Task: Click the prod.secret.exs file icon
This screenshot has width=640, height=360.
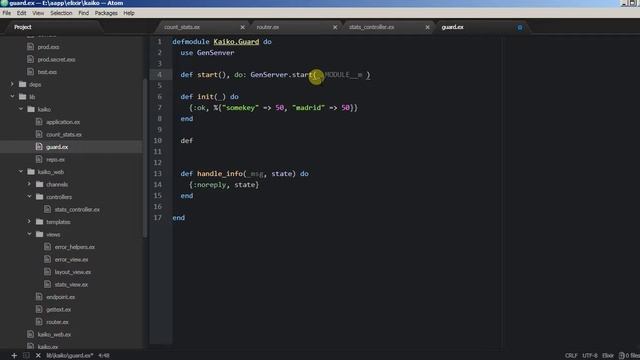Action: point(30,59)
